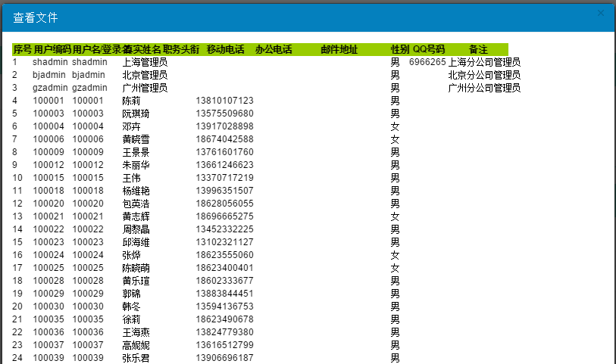This screenshot has height=364, width=616.
Task: Click phone number 18602333677
Action: tap(225, 281)
